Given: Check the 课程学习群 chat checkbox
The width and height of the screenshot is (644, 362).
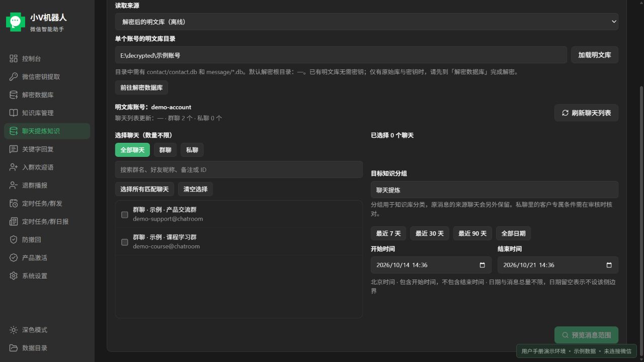Looking at the screenshot, I should (x=125, y=242).
